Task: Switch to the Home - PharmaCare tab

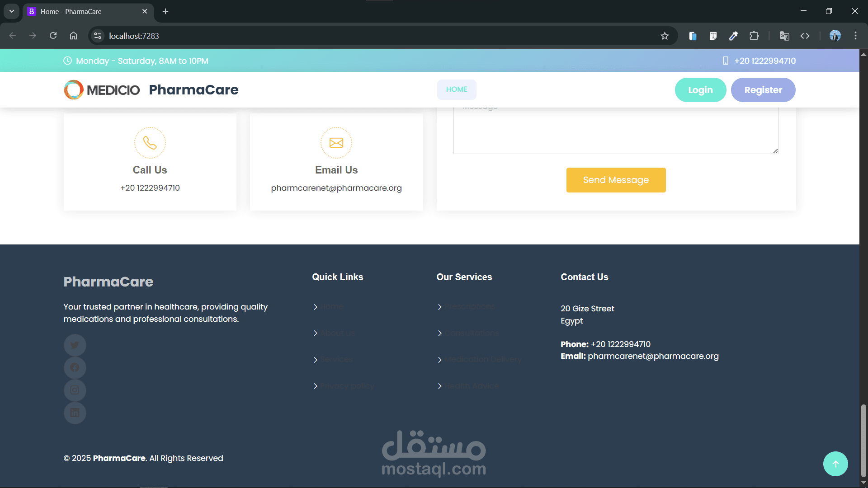Action: 88,11
